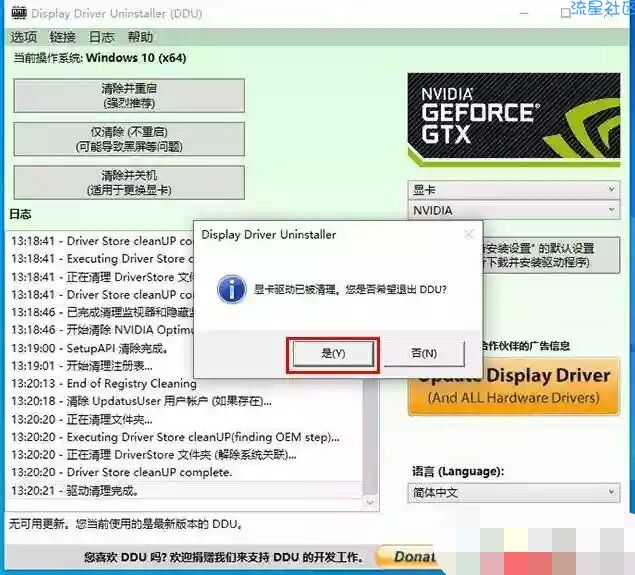Select log line '13:20:13 - End of Registry Cleaning'
This screenshot has height=575, width=635.
104,383
